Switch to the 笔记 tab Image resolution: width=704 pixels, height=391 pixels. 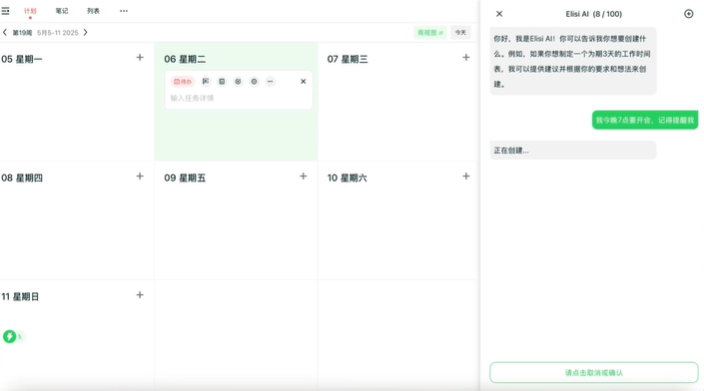coord(62,11)
